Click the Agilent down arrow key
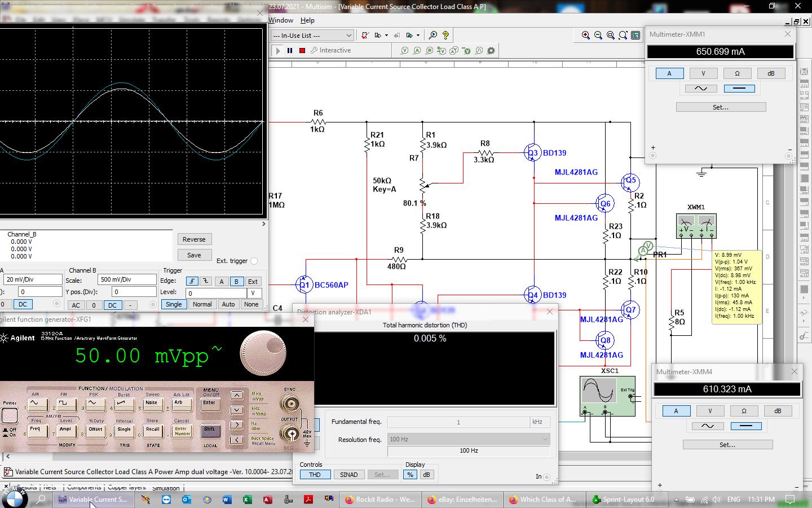The width and height of the screenshot is (812, 508). 237,410
